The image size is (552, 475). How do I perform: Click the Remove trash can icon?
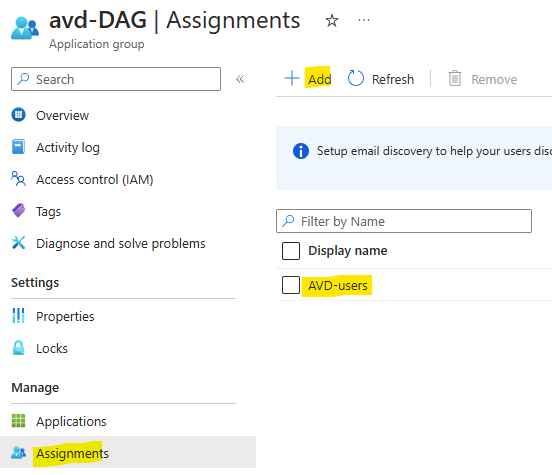click(x=454, y=78)
